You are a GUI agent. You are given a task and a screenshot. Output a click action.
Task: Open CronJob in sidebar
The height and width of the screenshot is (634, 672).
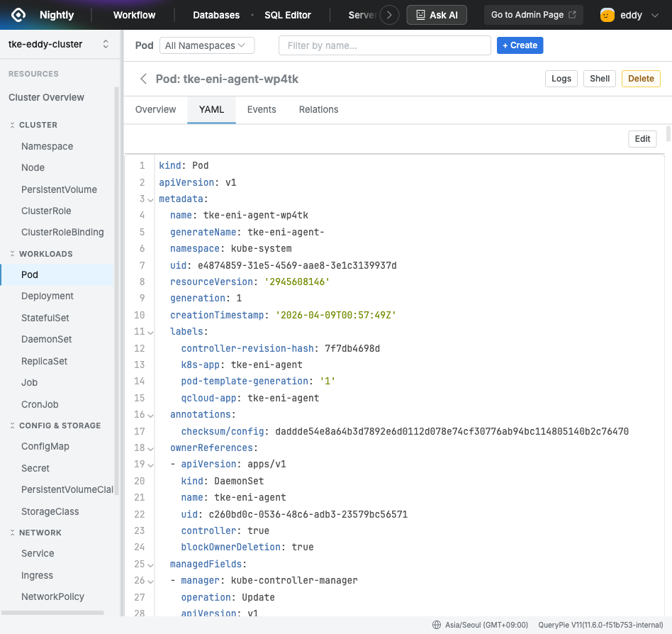coord(40,405)
